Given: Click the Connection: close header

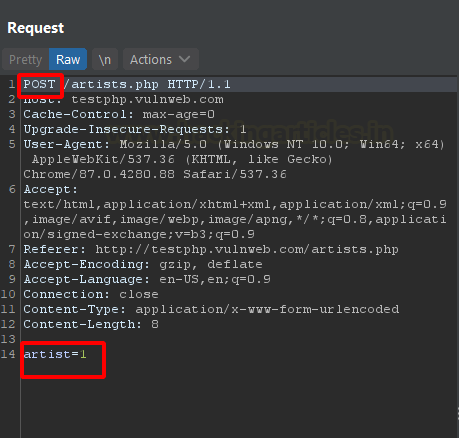Looking at the screenshot, I should click(91, 294).
